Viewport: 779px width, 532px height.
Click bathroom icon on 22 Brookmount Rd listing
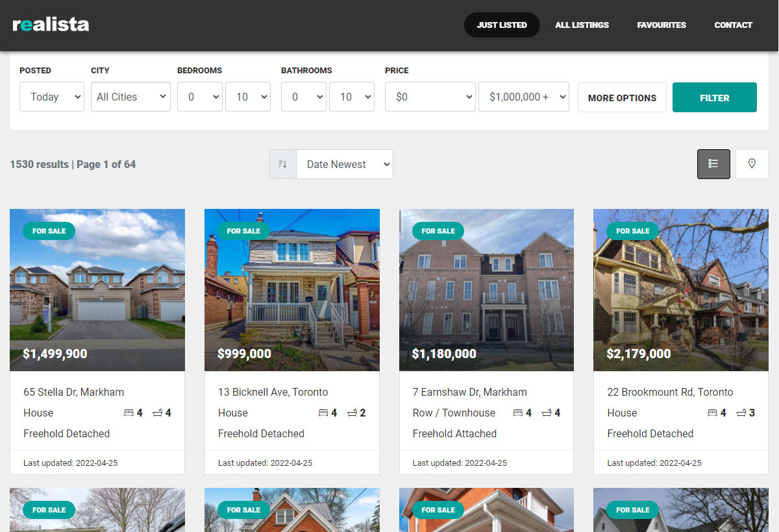741,413
